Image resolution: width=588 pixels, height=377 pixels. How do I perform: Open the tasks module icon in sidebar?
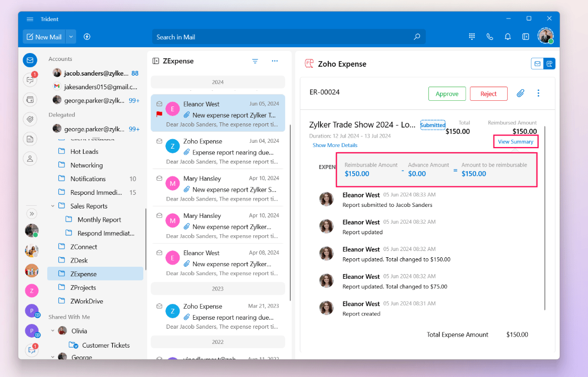tap(30, 119)
